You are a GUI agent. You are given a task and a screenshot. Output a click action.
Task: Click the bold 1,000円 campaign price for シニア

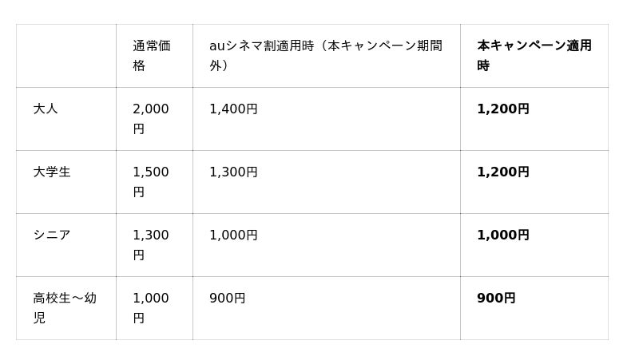tap(503, 235)
